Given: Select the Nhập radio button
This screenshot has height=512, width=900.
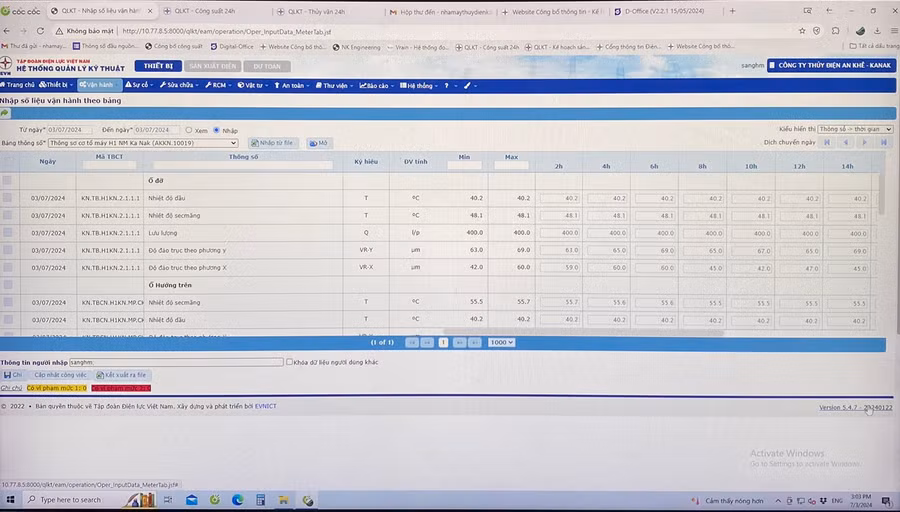Looking at the screenshot, I should point(216,130).
